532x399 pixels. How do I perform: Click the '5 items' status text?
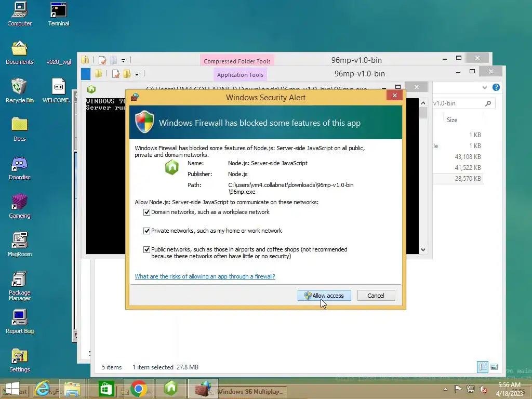[112, 367]
